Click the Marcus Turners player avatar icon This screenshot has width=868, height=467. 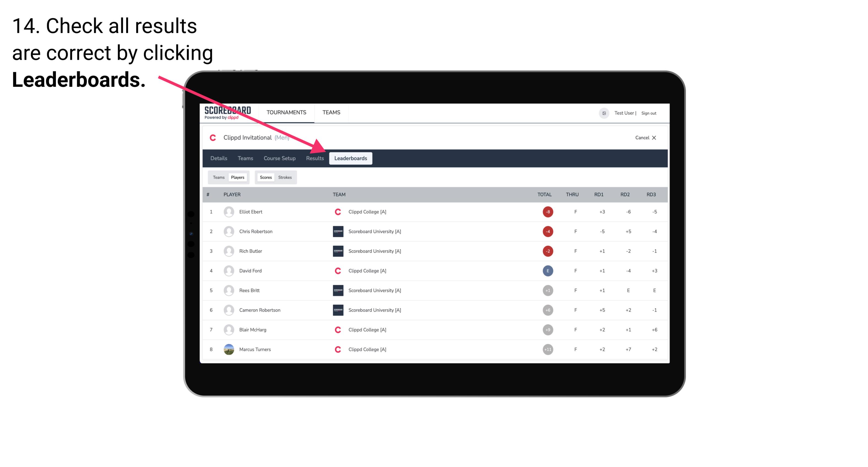click(228, 349)
